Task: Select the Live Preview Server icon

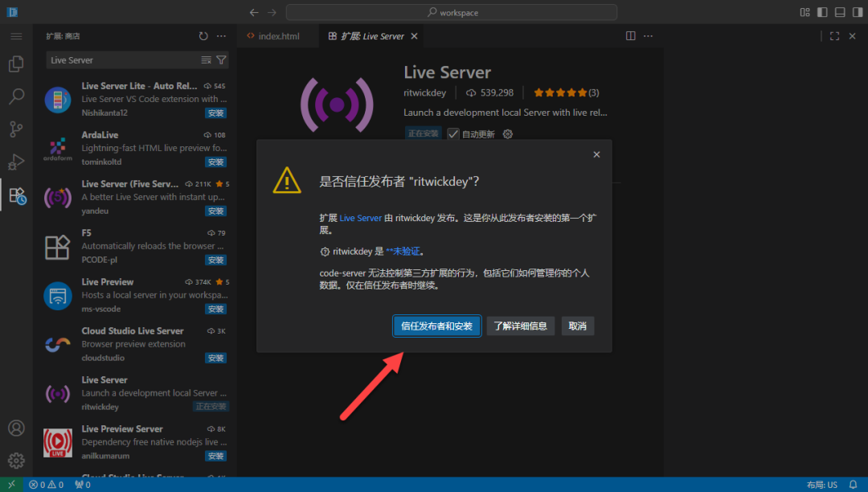Action: [58, 443]
